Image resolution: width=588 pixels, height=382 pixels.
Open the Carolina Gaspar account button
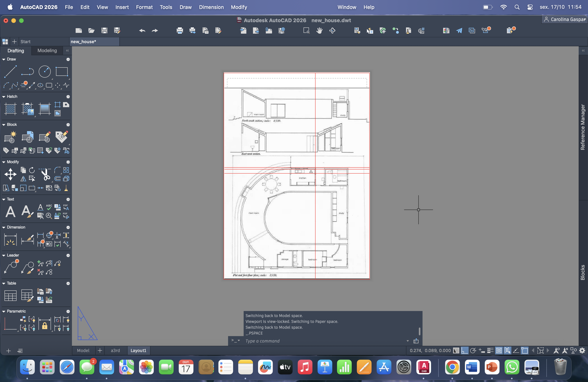(565, 19)
